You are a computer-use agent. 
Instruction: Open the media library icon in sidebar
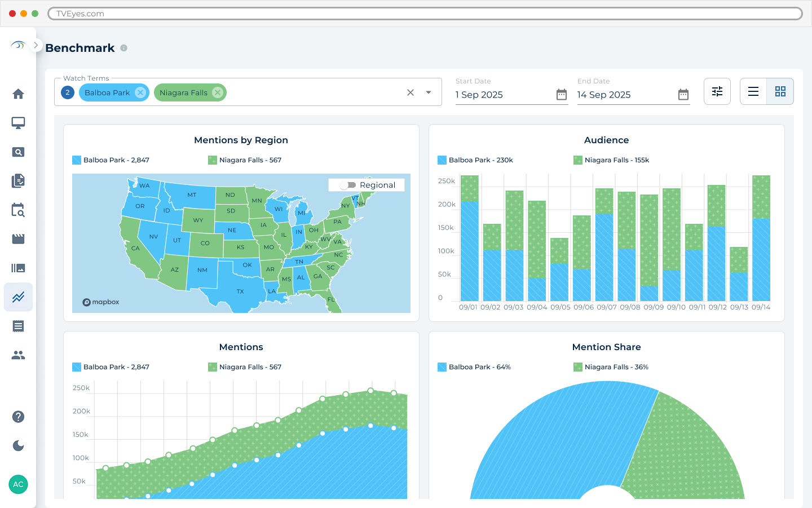18,268
